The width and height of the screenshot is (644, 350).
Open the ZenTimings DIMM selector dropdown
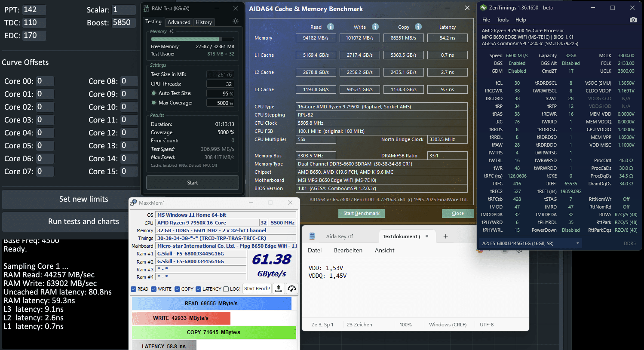[531, 243]
